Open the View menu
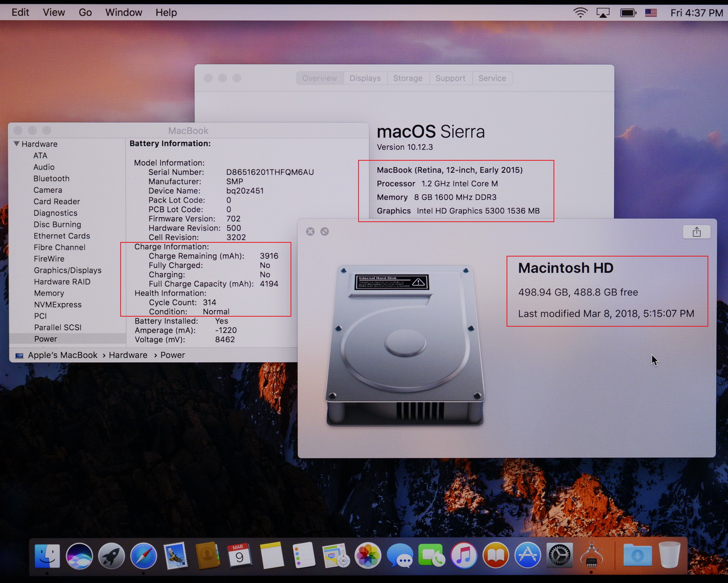 coord(54,12)
